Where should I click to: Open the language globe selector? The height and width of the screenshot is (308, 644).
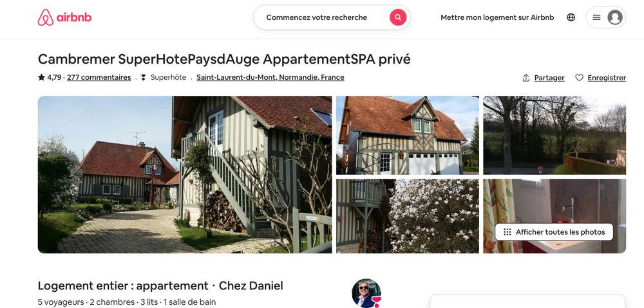click(571, 17)
